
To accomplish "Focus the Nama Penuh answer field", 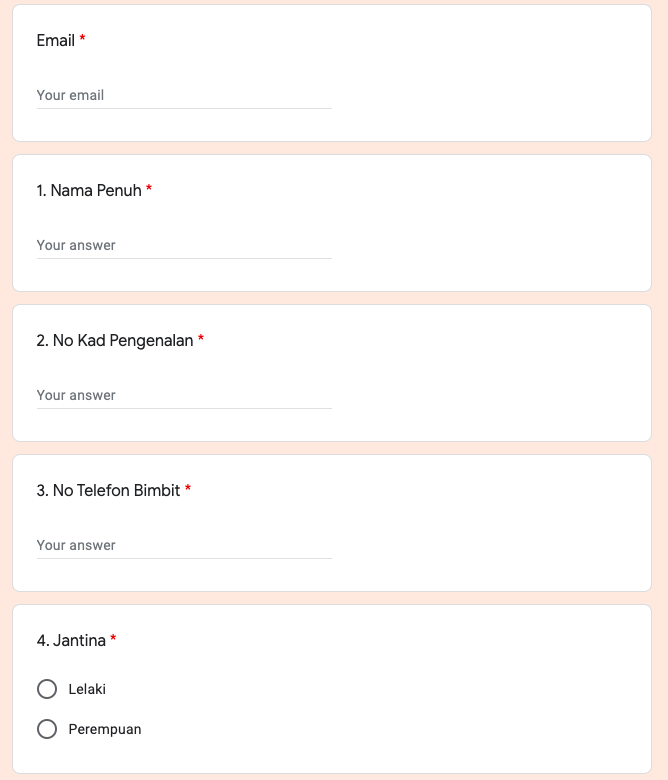I will [x=184, y=245].
